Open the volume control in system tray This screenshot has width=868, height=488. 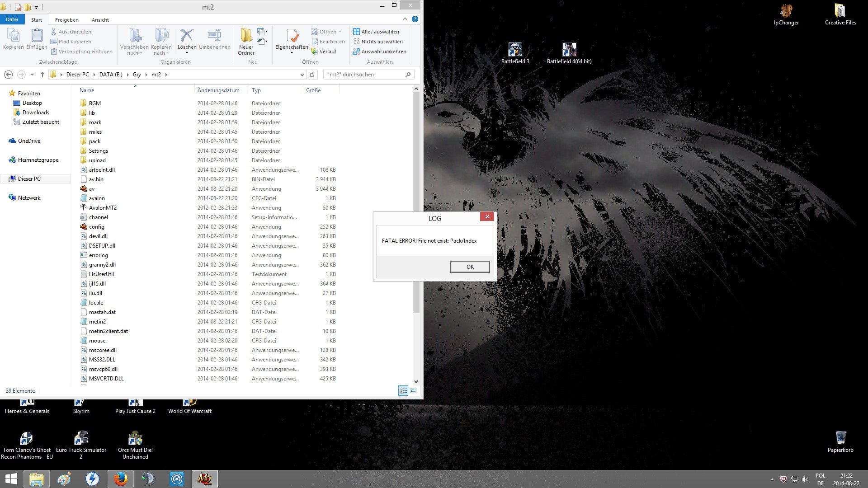(805, 479)
